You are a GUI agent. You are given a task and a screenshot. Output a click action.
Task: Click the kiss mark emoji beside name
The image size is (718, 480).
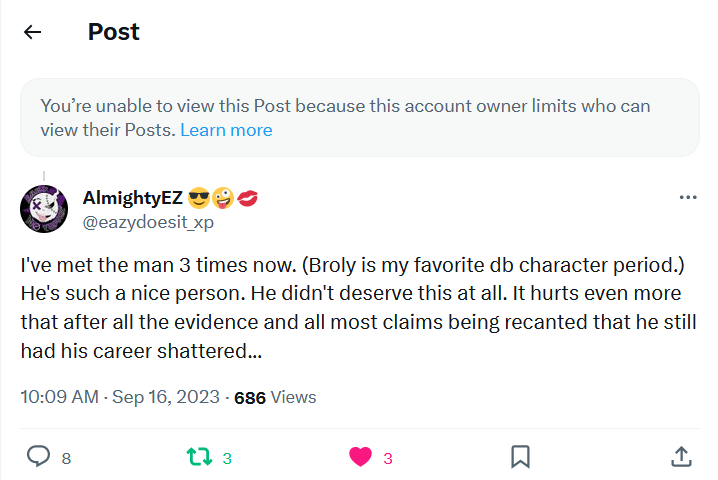click(x=249, y=198)
